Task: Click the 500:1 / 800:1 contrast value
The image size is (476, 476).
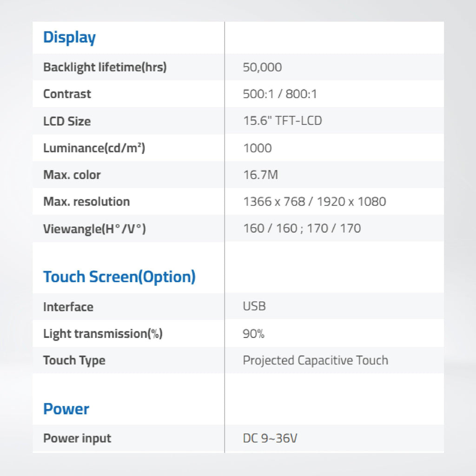Action: (x=280, y=94)
